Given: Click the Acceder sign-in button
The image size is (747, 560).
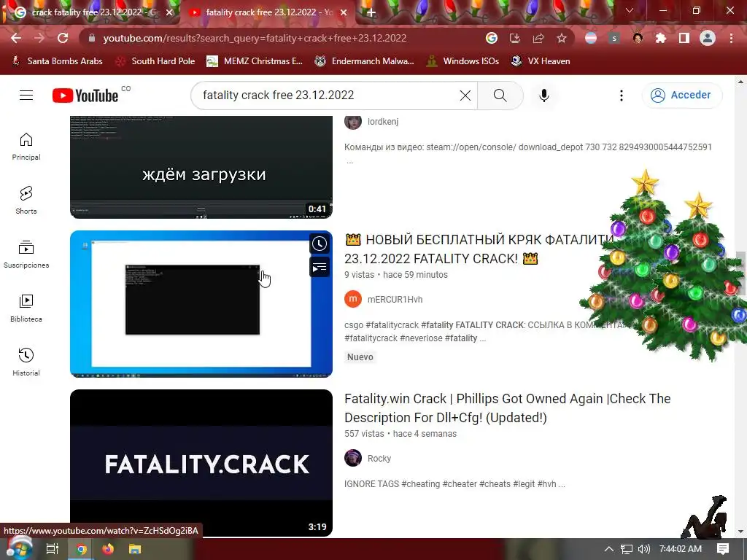Looking at the screenshot, I should click(x=682, y=96).
